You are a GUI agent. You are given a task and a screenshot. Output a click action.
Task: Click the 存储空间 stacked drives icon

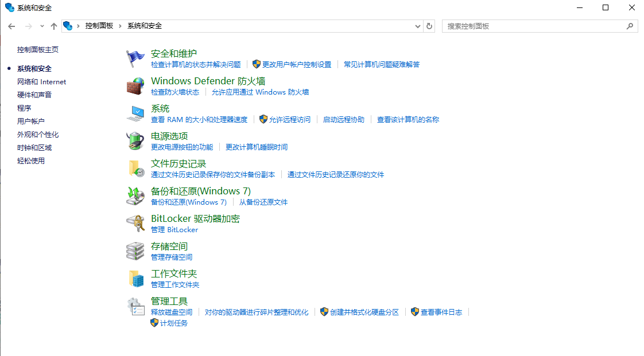135,251
